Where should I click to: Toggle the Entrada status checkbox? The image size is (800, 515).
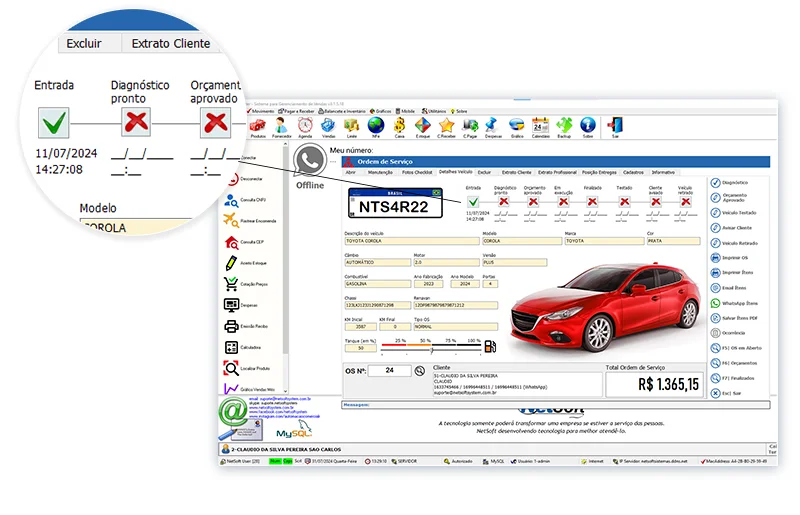click(x=473, y=202)
